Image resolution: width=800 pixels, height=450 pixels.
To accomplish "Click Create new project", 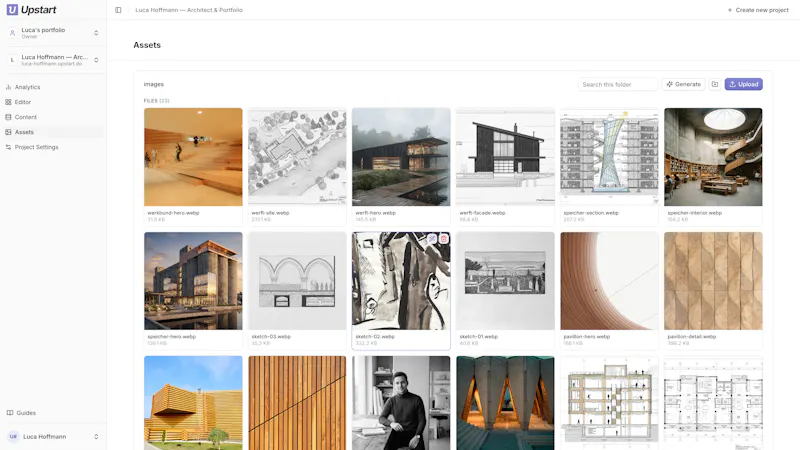I will pos(758,10).
